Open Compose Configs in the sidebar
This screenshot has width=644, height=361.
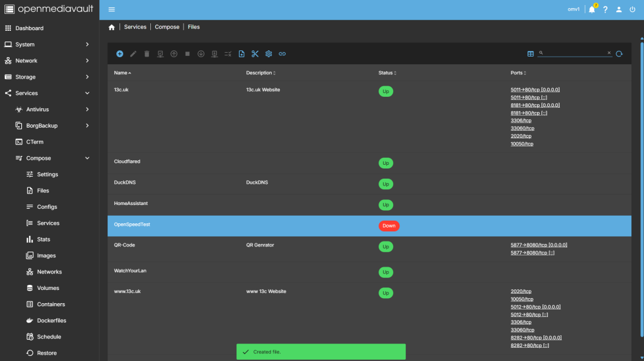(x=49, y=206)
